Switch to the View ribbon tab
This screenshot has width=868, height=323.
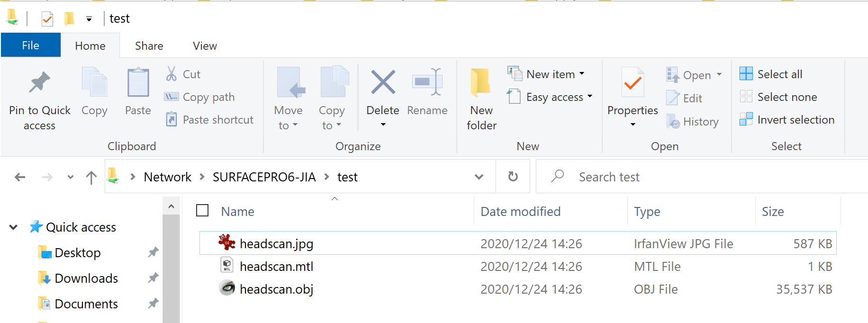(x=205, y=46)
